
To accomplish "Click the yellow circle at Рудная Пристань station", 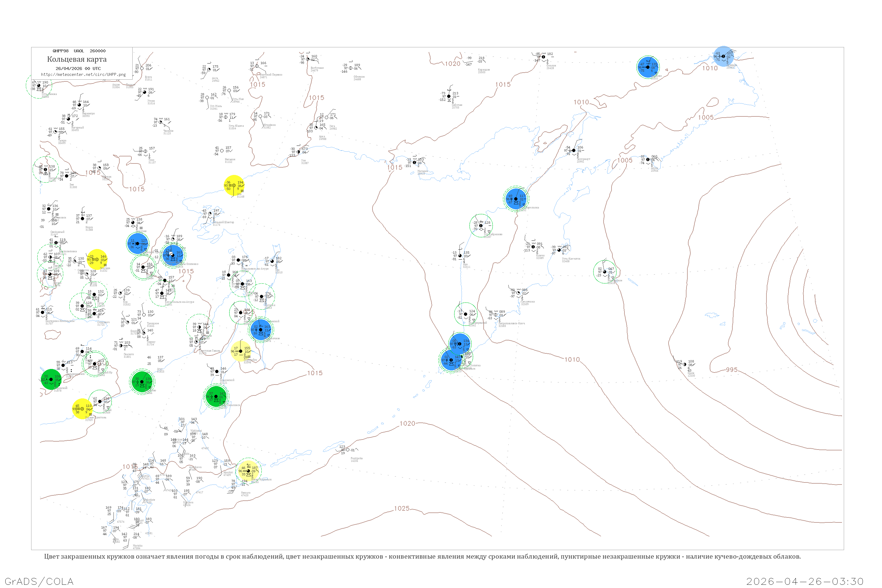I will pos(82,409).
